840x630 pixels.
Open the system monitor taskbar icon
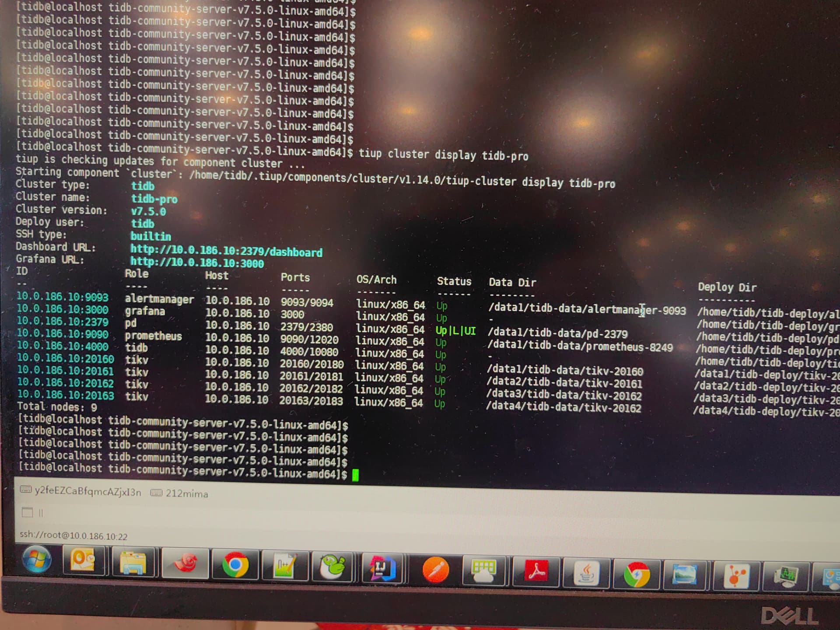point(786,577)
